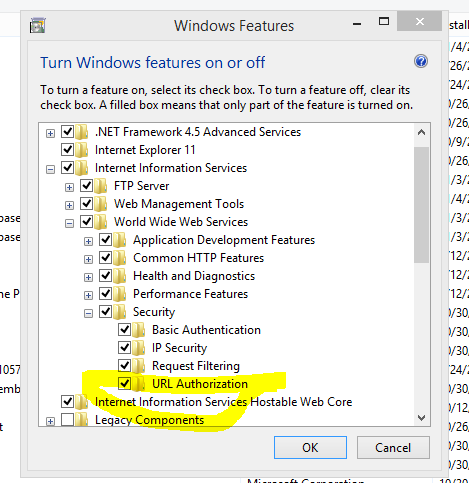This screenshot has width=469, height=483.
Task: Click the folder icon beside Legacy Components
Action: [x=81, y=420]
